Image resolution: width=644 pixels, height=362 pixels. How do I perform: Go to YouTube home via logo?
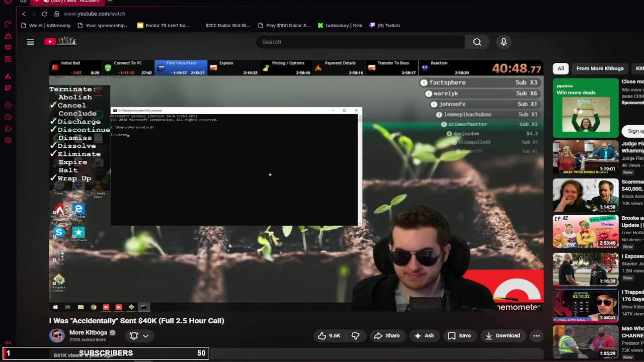pyautogui.click(x=60, y=42)
